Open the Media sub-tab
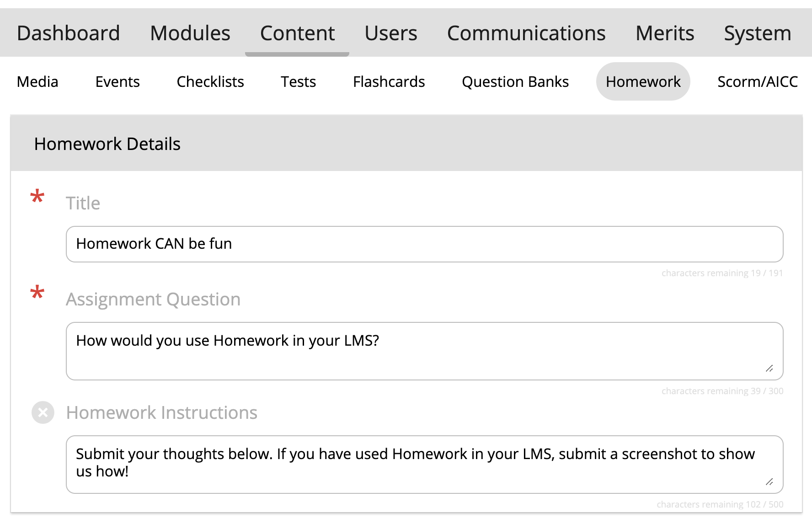The width and height of the screenshot is (812, 524). pyautogui.click(x=37, y=81)
